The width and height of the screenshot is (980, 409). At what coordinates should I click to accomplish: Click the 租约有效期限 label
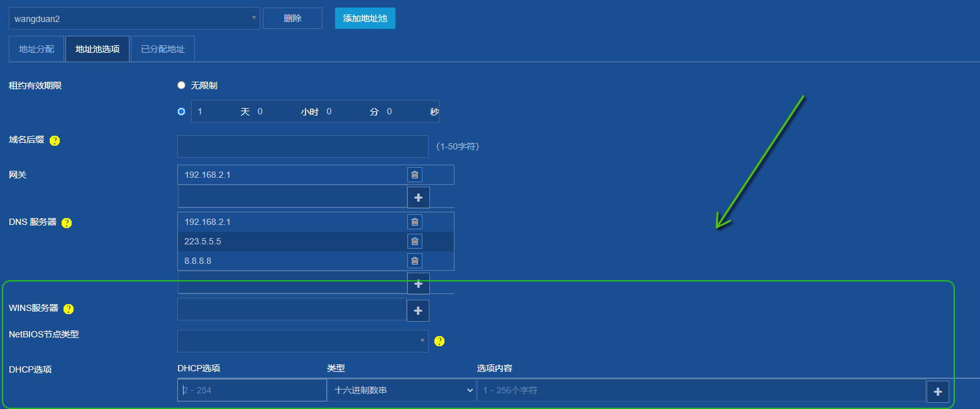[x=35, y=85]
